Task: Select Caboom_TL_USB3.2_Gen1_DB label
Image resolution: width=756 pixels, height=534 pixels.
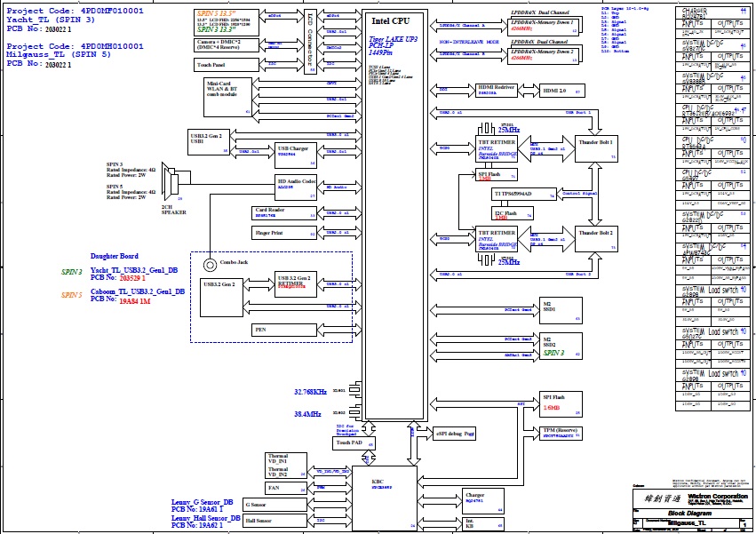Action: (x=138, y=291)
